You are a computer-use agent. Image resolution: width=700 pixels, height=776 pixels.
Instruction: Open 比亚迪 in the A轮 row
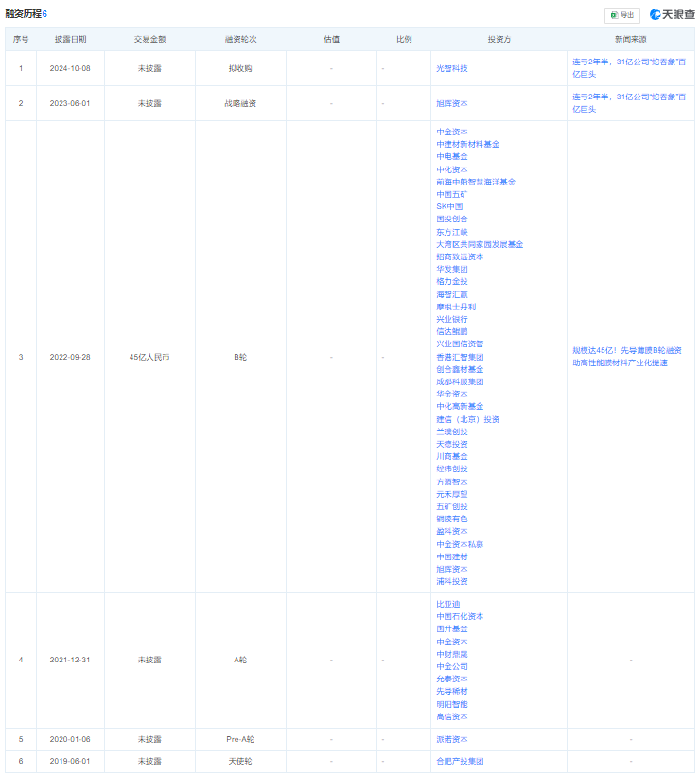(x=447, y=604)
